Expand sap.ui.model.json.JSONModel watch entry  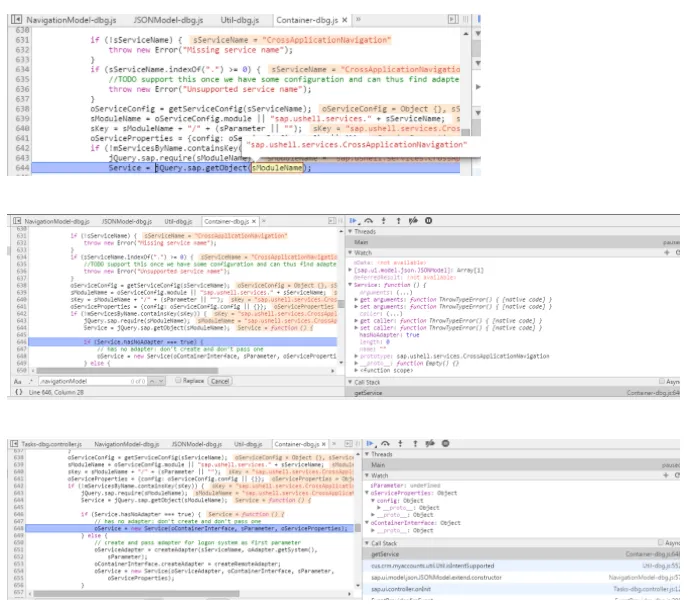click(350, 270)
